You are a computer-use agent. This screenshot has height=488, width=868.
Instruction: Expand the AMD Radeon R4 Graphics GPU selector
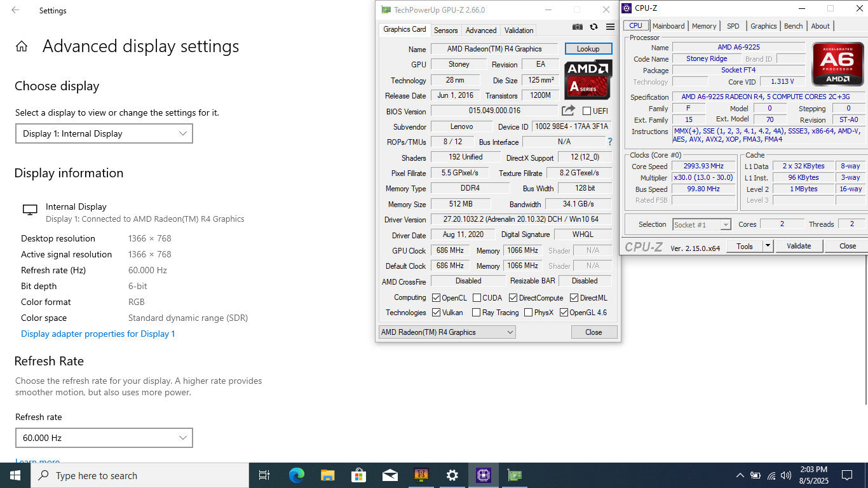coord(447,332)
